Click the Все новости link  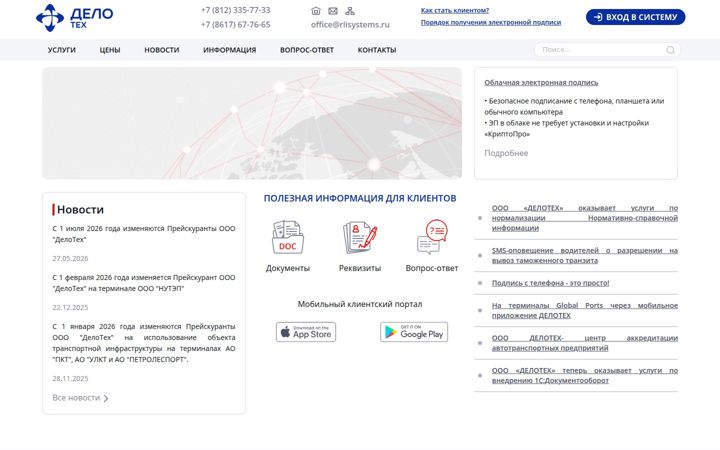[76, 398]
